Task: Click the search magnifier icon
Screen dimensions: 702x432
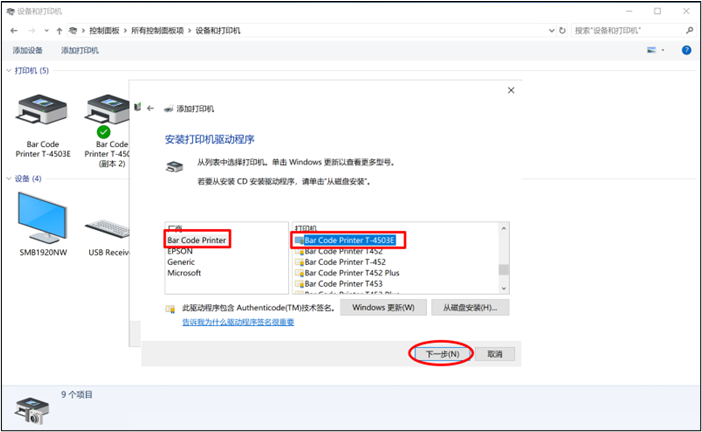Action: coord(689,30)
